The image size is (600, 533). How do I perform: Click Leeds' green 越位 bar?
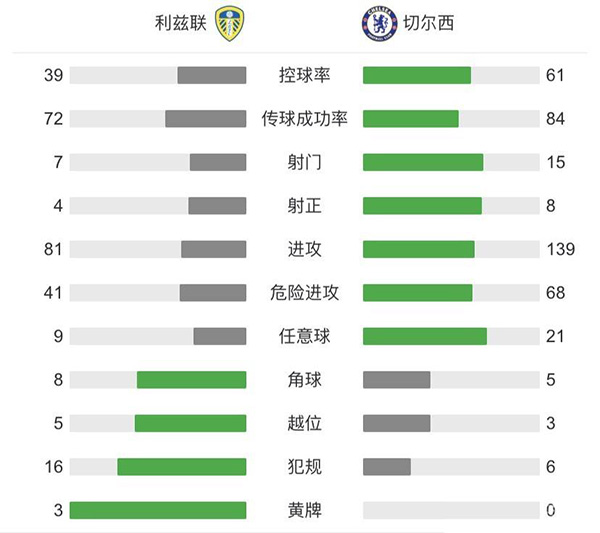click(190, 423)
